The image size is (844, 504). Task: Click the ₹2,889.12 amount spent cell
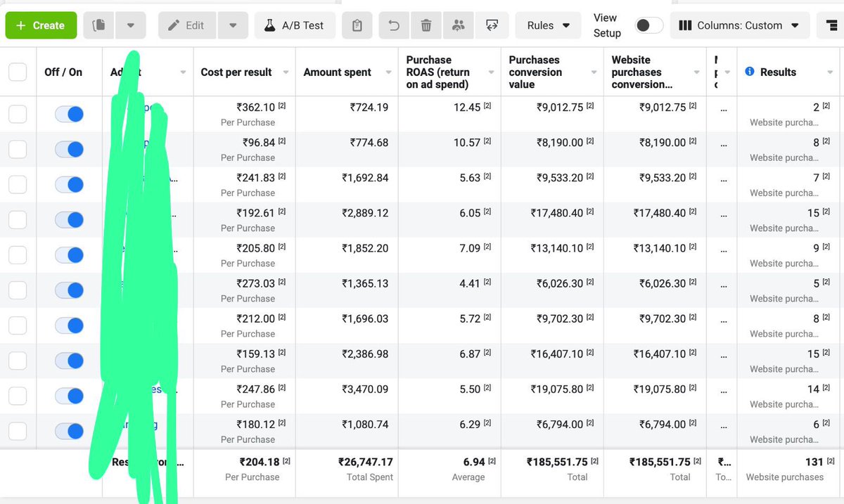click(365, 213)
